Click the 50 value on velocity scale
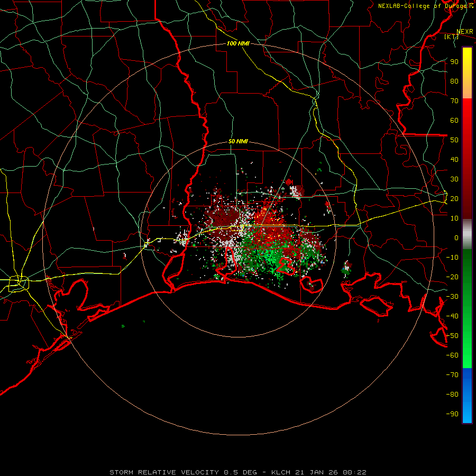 coord(454,140)
